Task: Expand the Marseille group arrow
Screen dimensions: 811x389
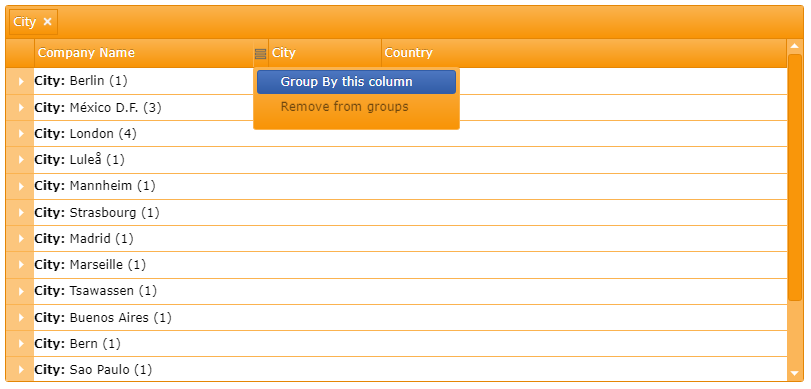Action: [x=21, y=265]
